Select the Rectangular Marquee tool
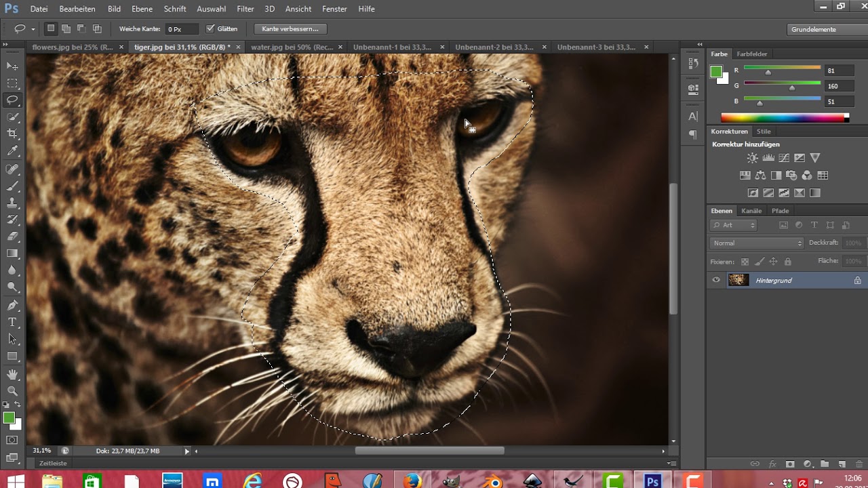This screenshot has height=488, width=868. 12,83
